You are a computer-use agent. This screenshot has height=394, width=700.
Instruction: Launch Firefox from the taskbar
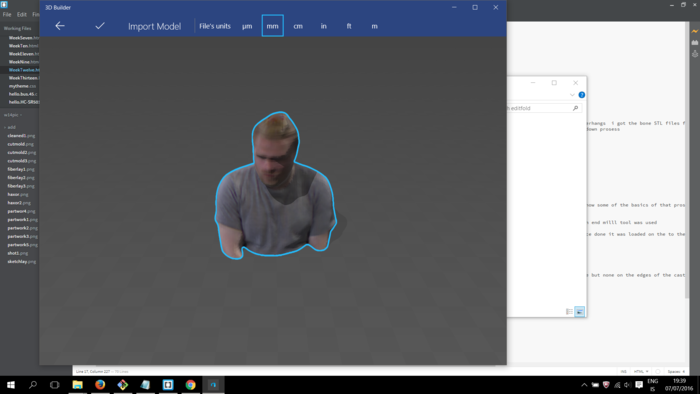[x=100, y=385]
